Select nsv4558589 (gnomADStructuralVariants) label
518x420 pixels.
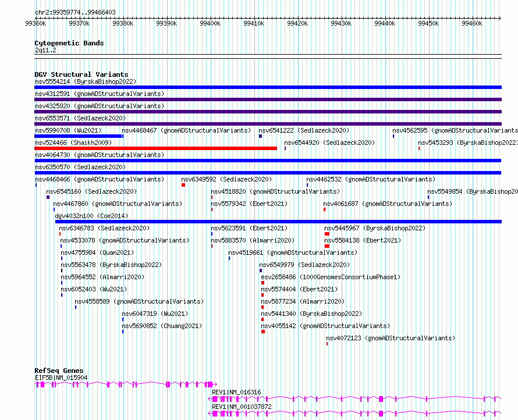pyautogui.click(x=139, y=301)
